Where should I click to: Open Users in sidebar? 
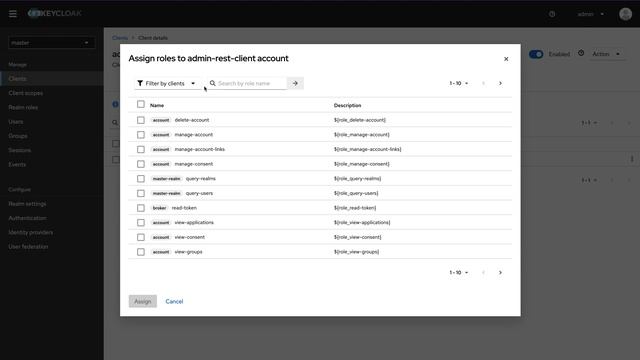[16, 122]
